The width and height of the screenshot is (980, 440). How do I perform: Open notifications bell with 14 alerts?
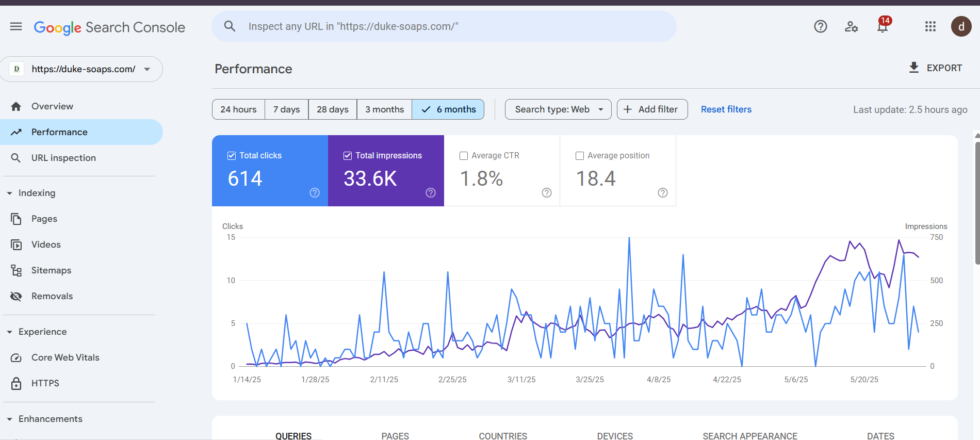tap(883, 25)
